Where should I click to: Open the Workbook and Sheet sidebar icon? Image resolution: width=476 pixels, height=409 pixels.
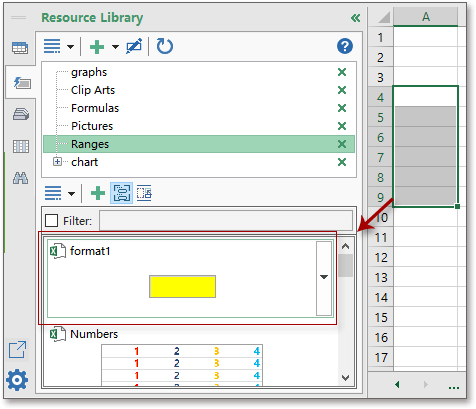coord(20,48)
